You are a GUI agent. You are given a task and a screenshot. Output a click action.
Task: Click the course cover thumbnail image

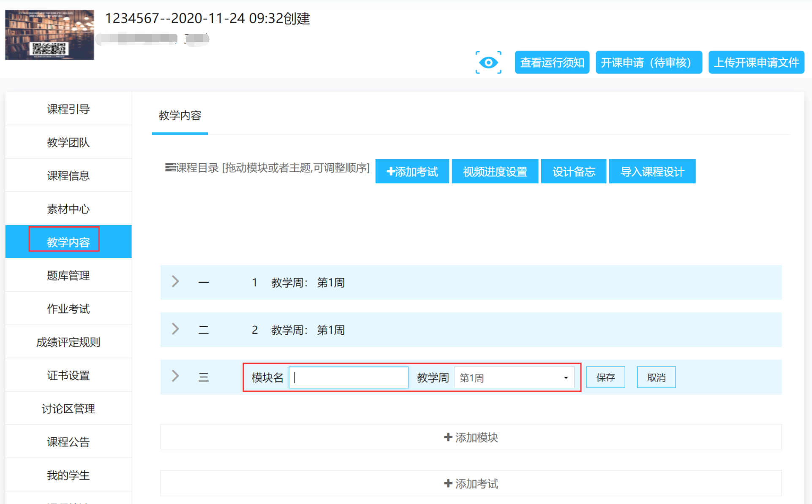49,35
